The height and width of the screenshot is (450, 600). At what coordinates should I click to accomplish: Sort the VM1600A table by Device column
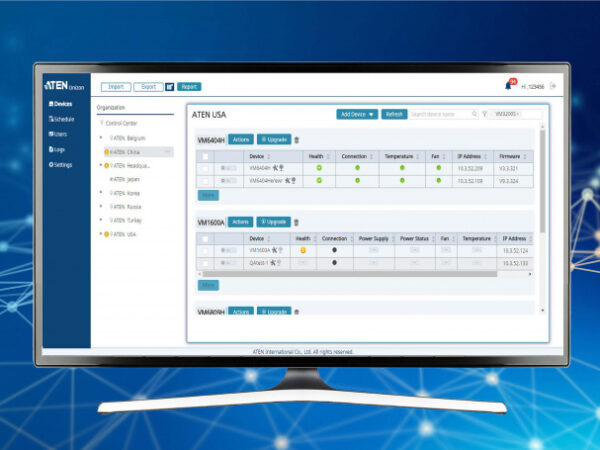click(269, 239)
